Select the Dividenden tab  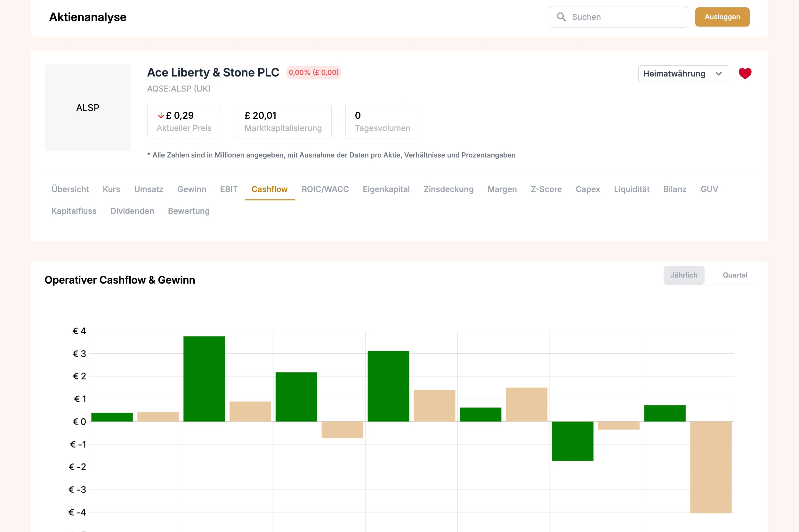click(132, 211)
